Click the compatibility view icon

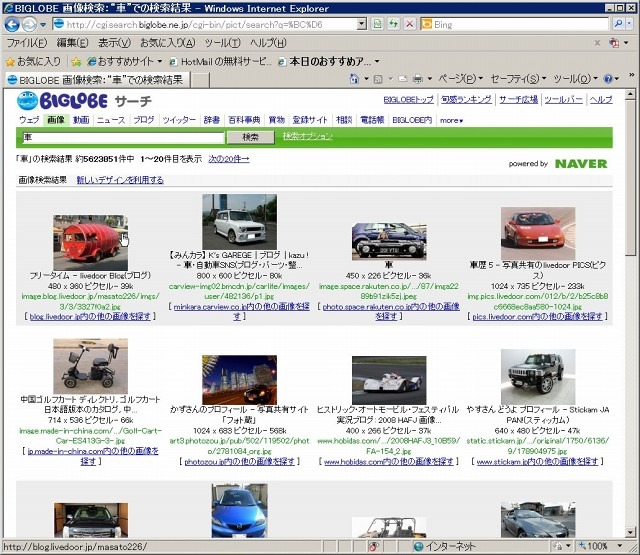pos(378,24)
